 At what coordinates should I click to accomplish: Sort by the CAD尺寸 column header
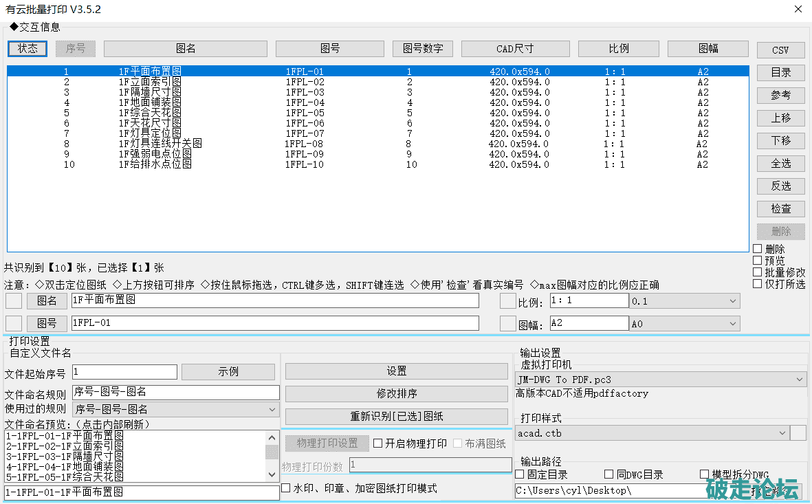(515, 49)
